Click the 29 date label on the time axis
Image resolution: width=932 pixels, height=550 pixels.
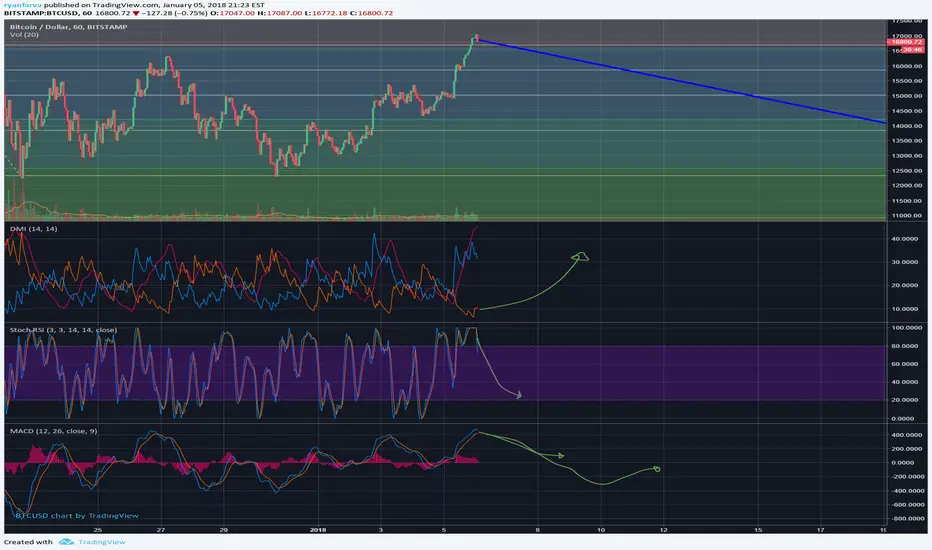[x=223, y=530]
